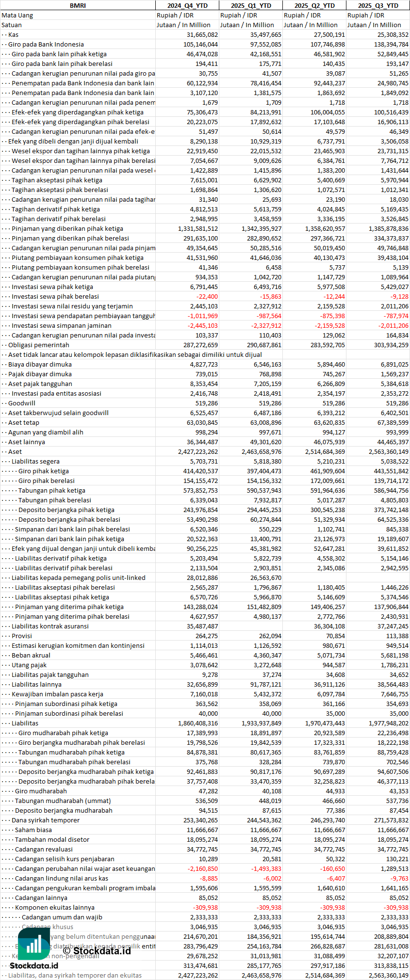Image resolution: width=410 pixels, height=980 pixels.
Task: Click the "BMRI" header cell
Action: pos(78,5)
